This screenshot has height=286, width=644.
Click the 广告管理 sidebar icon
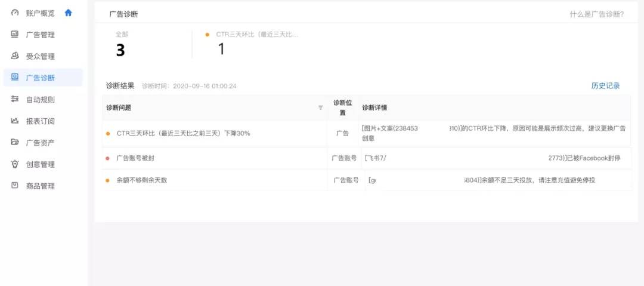(15, 35)
